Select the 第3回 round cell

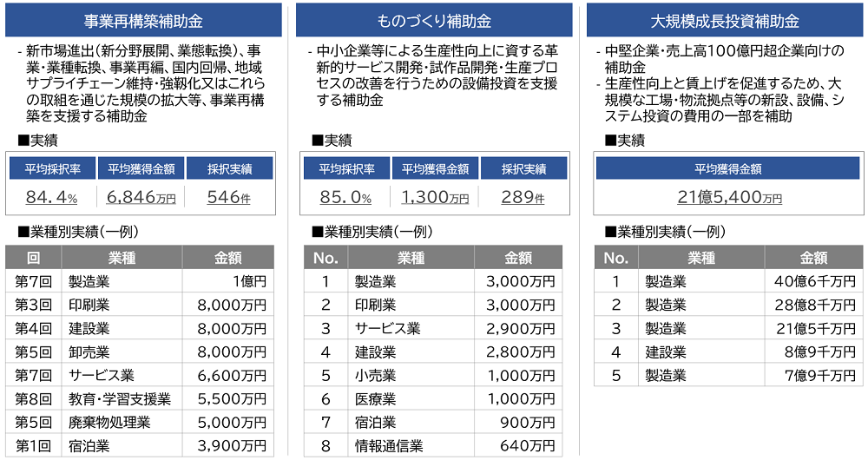click(33, 305)
